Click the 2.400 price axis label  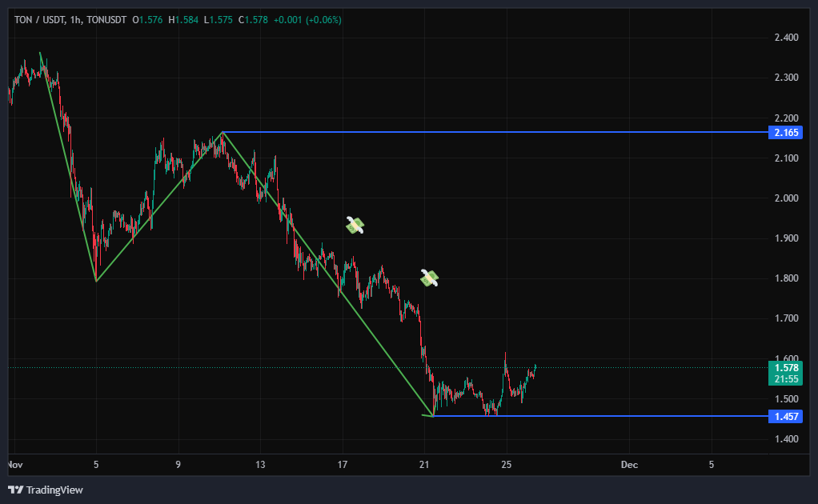(x=785, y=38)
